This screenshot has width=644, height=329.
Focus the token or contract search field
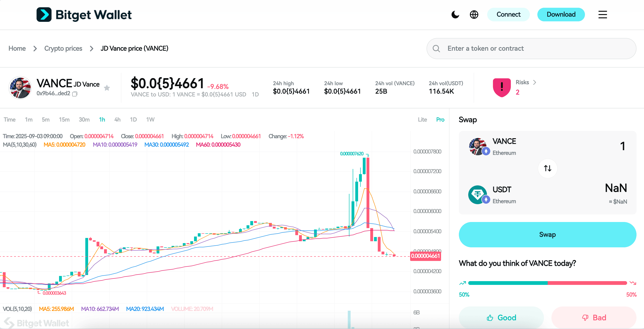coord(531,49)
